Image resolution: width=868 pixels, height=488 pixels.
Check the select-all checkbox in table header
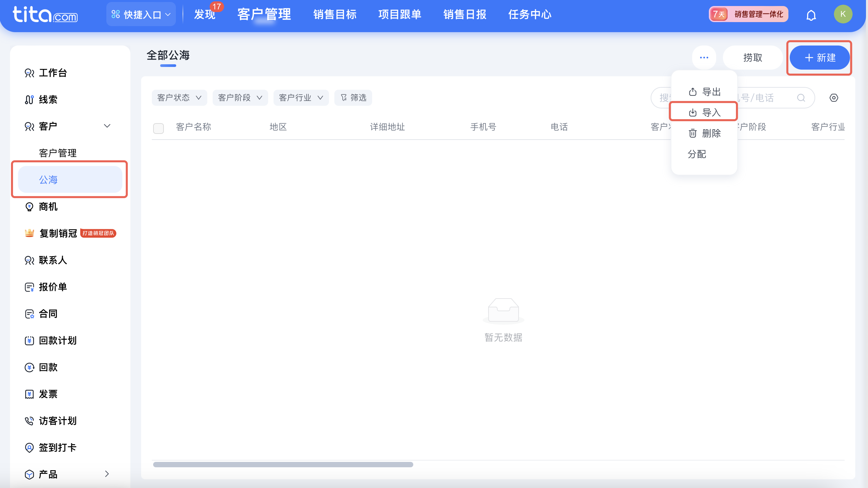click(158, 128)
